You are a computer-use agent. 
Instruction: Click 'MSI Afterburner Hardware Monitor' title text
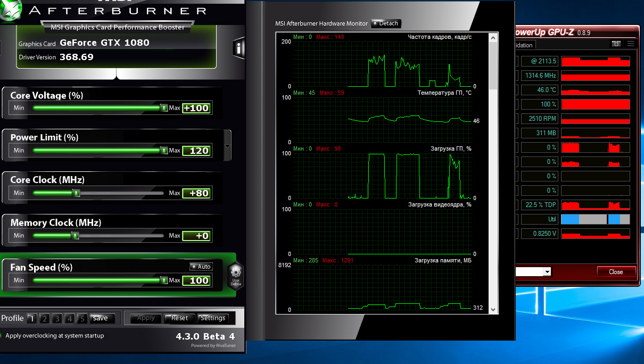tap(321, 23)
